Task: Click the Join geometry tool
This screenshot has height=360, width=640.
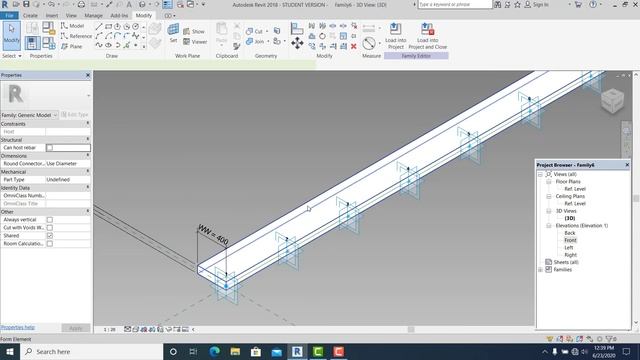Action: tap(255, 41)
